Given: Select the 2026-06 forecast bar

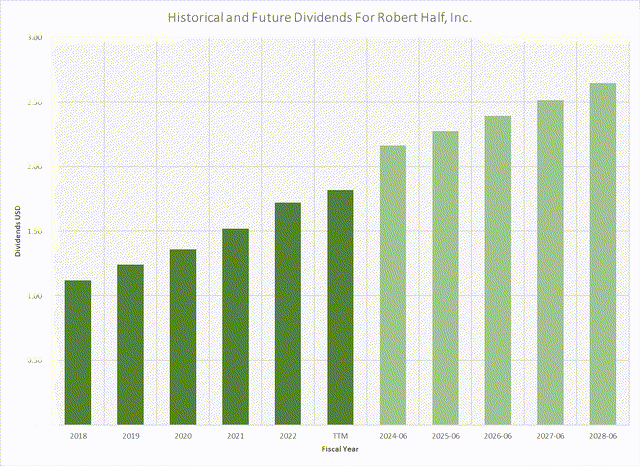Looking at the screenshot, I should [498, 271].
